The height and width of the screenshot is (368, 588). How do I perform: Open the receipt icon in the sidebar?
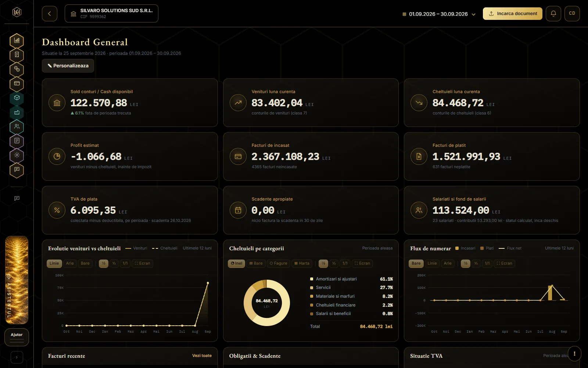tap(17, 55)
